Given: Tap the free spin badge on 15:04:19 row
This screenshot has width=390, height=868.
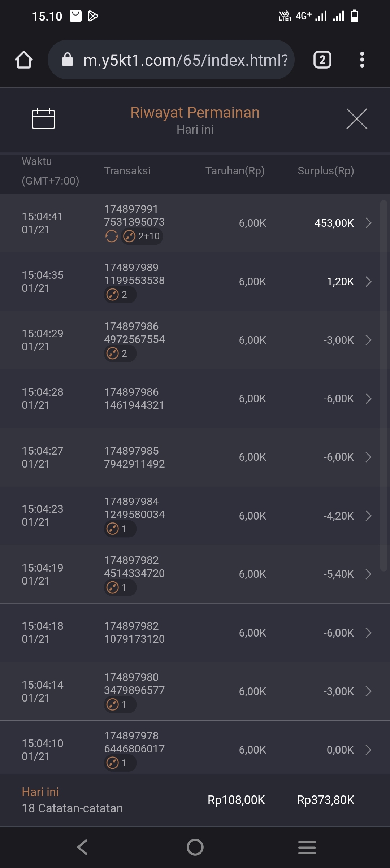Looking at the screenshot, I should (x=120, y=587).
